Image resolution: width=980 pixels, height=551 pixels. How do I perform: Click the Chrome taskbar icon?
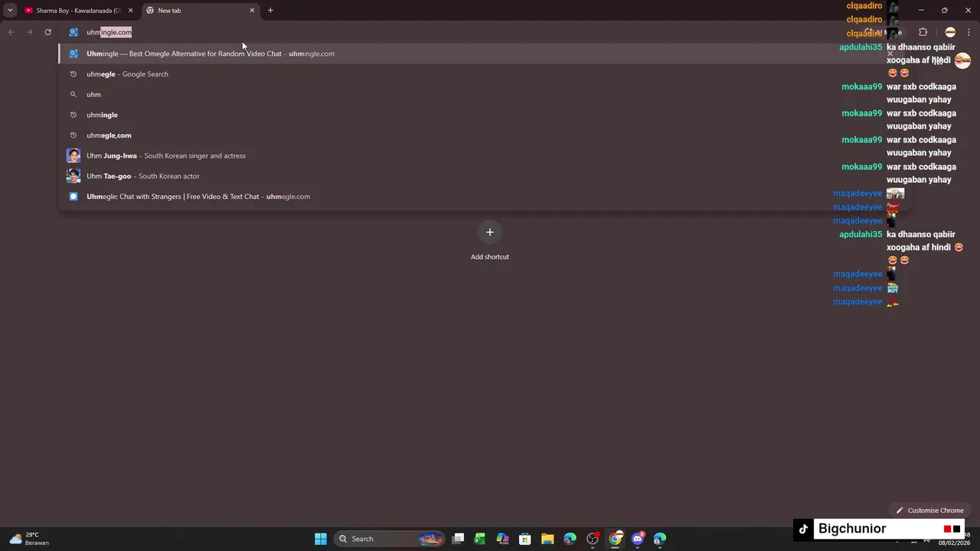click(615, 539)
